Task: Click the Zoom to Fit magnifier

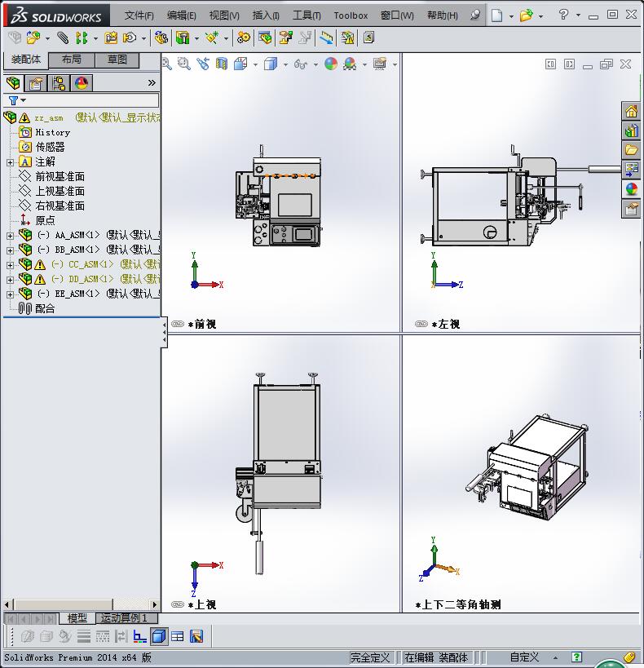Action: 166,64
